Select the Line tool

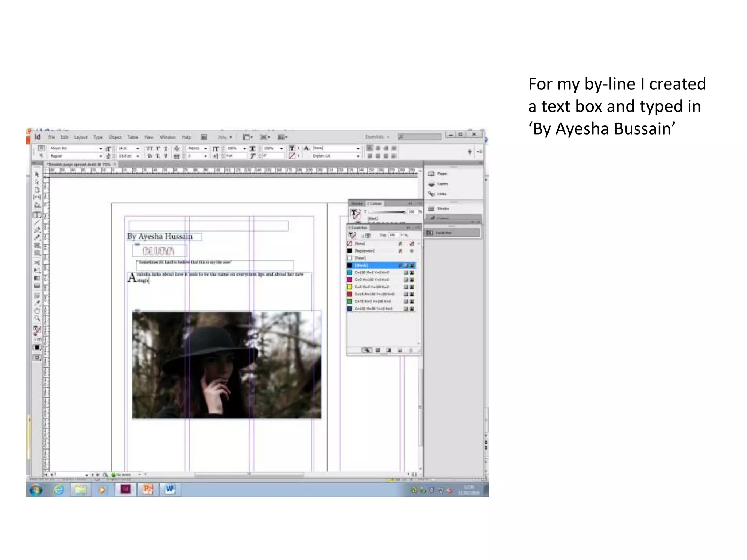37,222
